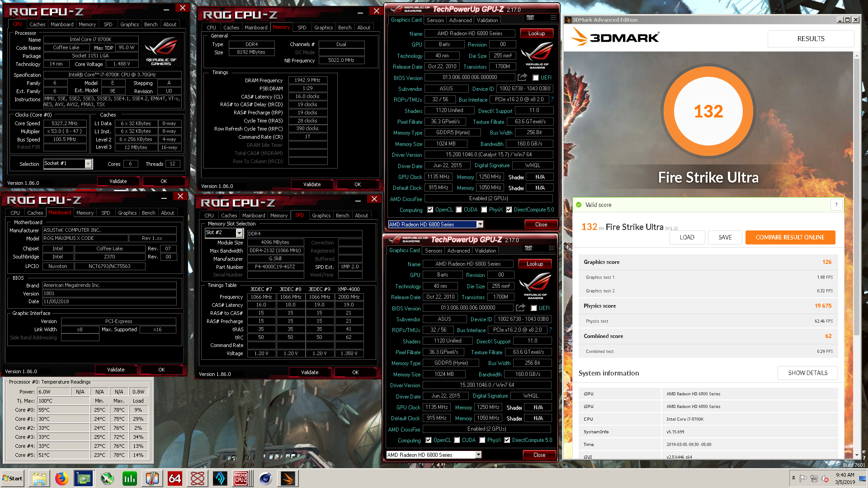868x488 pixels.
Task: Click the 3DMark scrollbar down arrow
Action: [x=856, y=455]
